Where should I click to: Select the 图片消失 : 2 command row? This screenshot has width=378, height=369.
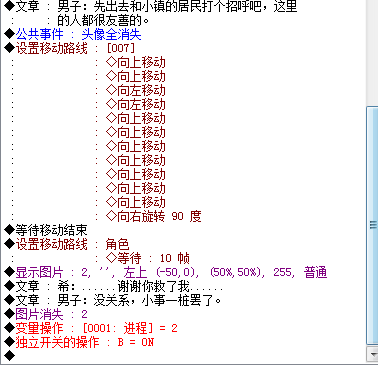pos(46,314)
